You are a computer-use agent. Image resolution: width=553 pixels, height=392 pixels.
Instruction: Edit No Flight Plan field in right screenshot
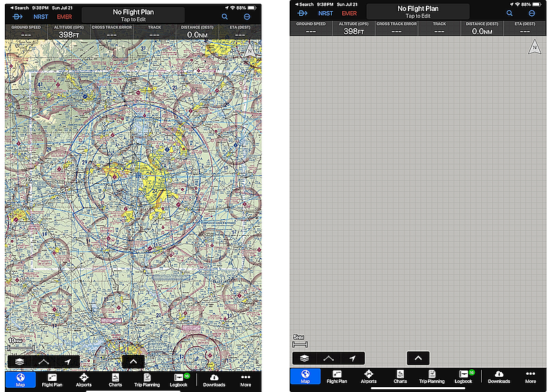pos(418,12)
